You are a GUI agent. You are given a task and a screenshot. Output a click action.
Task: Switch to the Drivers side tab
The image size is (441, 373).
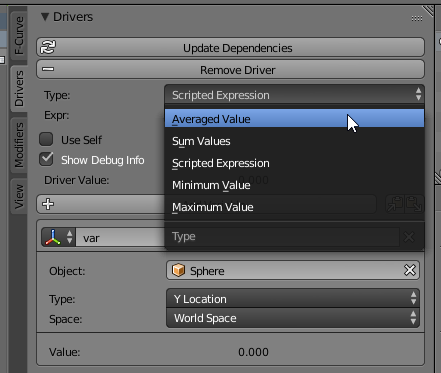point(19,88)
